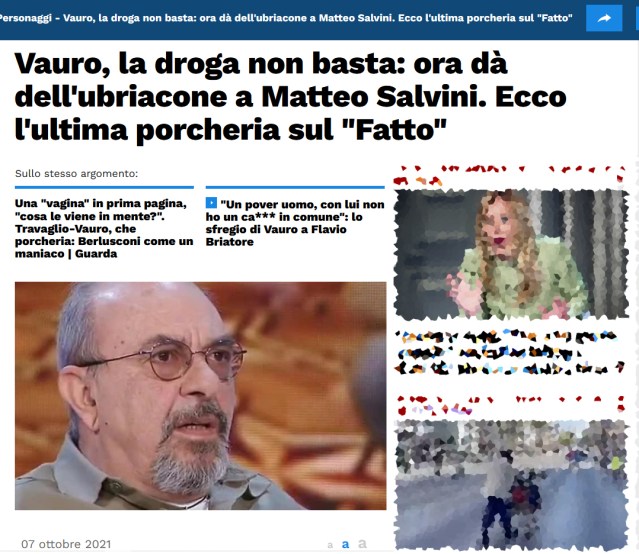Click the share arrow icon
639x554 pixels.
(604, 18)
